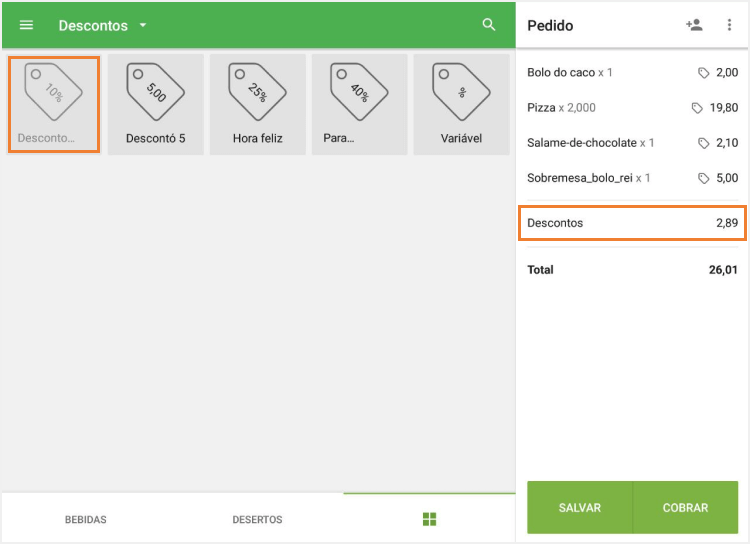Switch to the BEBIDAS tab

click(86, 519)
